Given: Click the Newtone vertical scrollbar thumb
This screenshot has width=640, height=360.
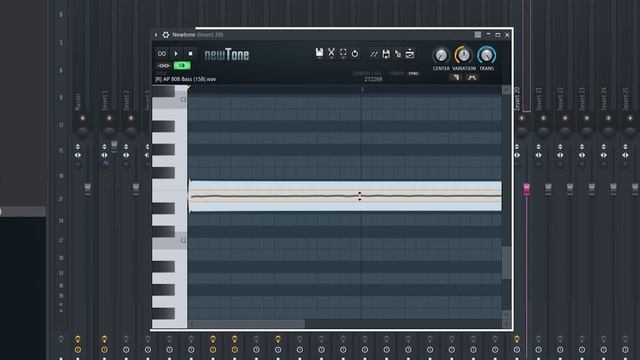Looking at the screenshot, I should pos(506,262).
